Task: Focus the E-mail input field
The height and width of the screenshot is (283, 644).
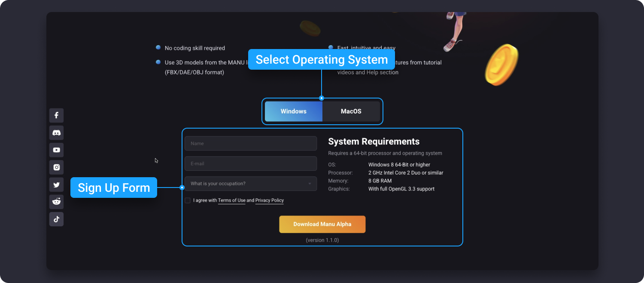Action: pyautogui.click(x=251, y=163)
